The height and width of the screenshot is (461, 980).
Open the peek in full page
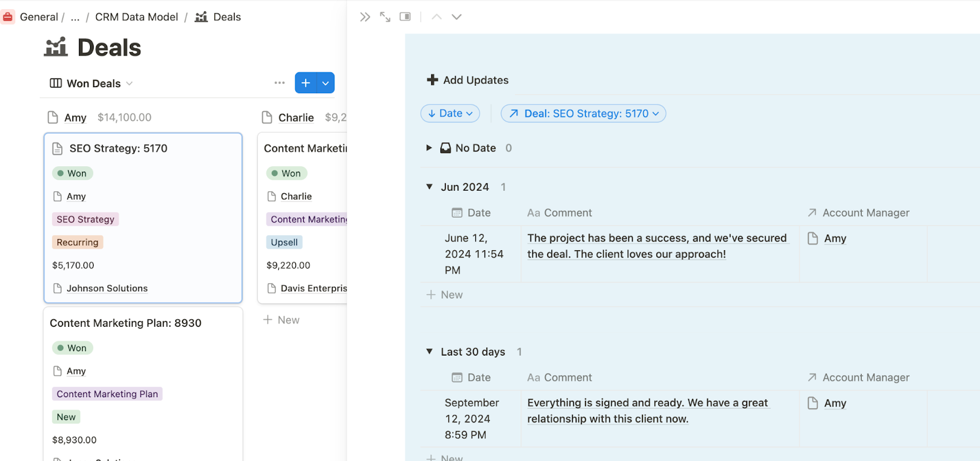tap(385, 17)
